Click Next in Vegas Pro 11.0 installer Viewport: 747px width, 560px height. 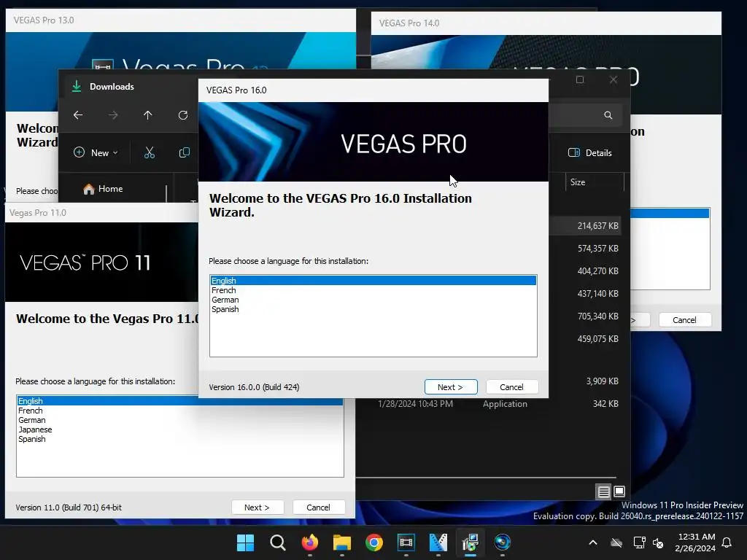coord(258,507)
